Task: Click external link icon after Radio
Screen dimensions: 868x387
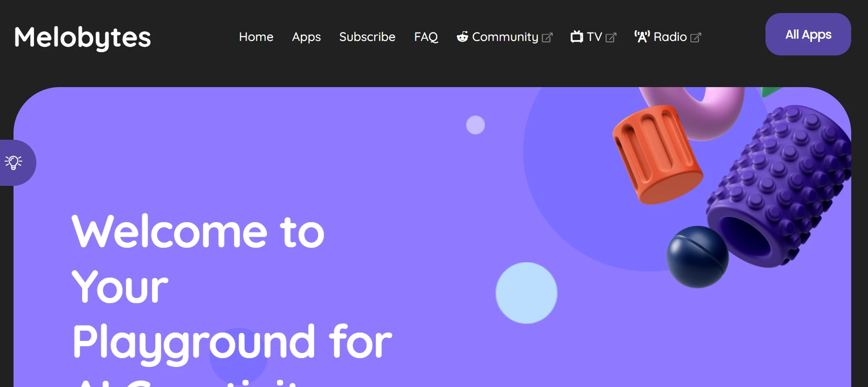Action: click(696, 38)
